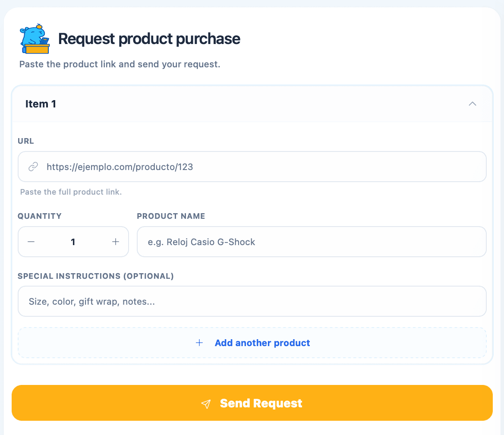The width and height of the screenshot is (504, 435).
Task: Select the quantity value 1
Action: coord(73,242)
